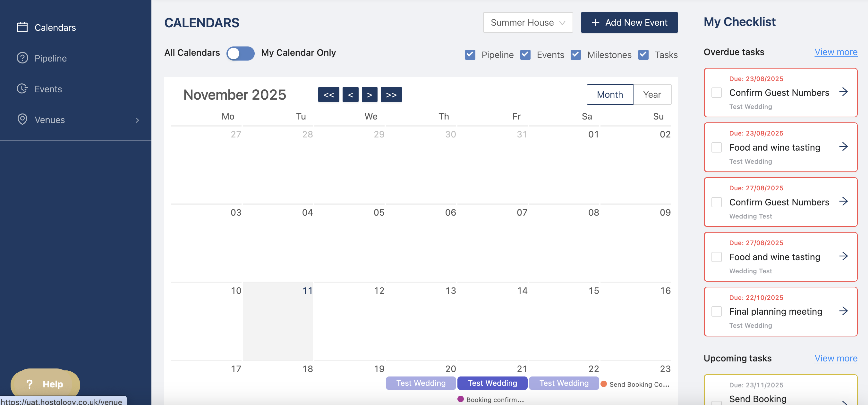Open Test Wedding event on the 21st
868x405 pixels.
tap(492, 383)
